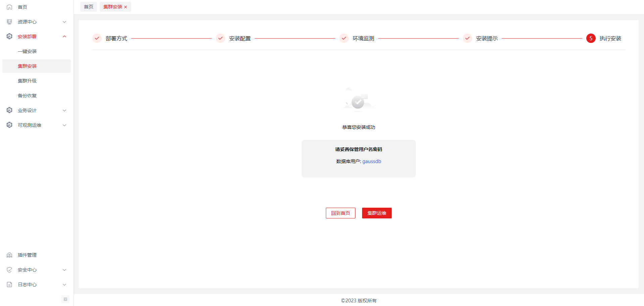Click the business design gear icon

(9, 110)
